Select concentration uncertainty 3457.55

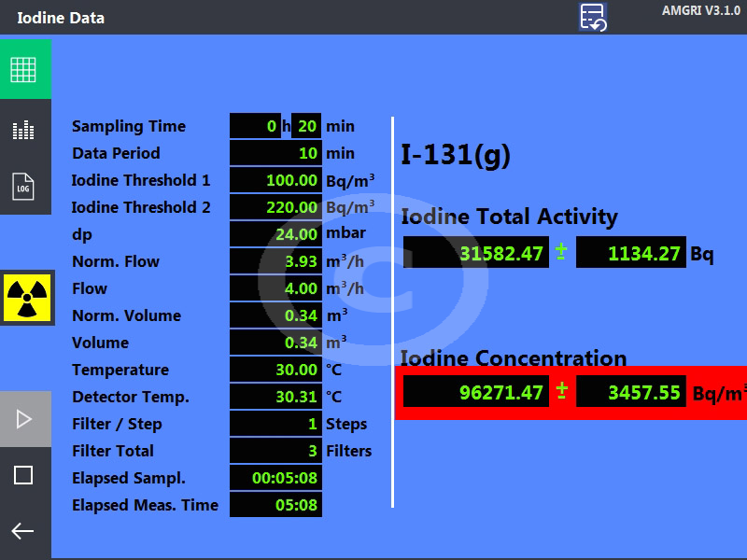click(631, 391)
